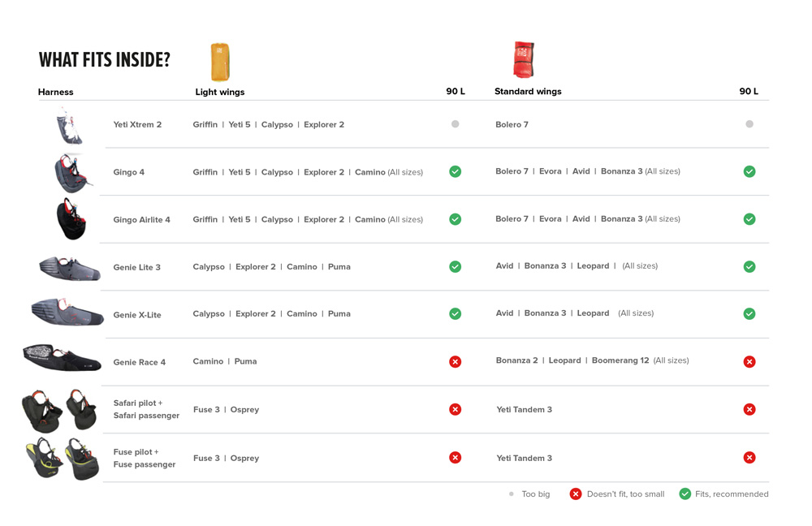Select the Genie Race 4 harness image
The height and width of the screenshot is (526, 812).
pyautogui.click(x=63, y=358)
